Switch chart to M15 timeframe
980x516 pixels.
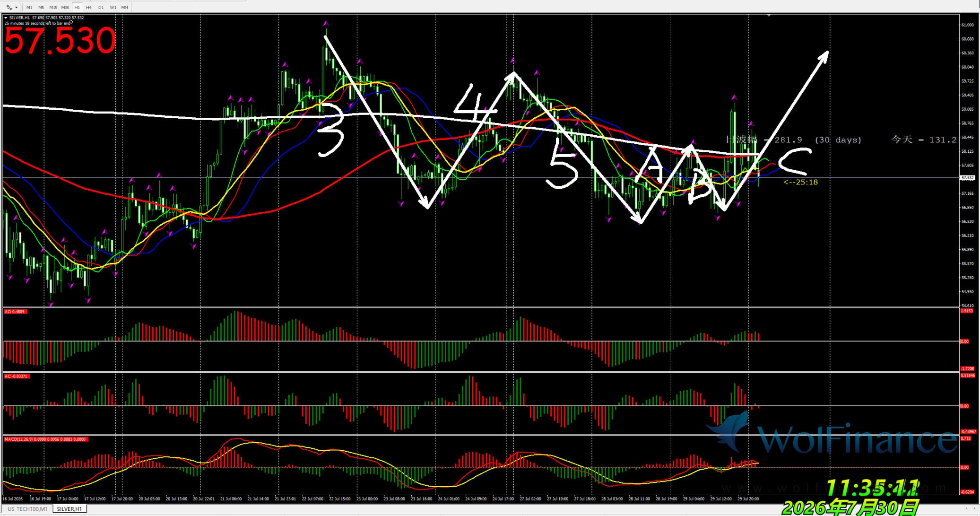click(x=53, y=7)
